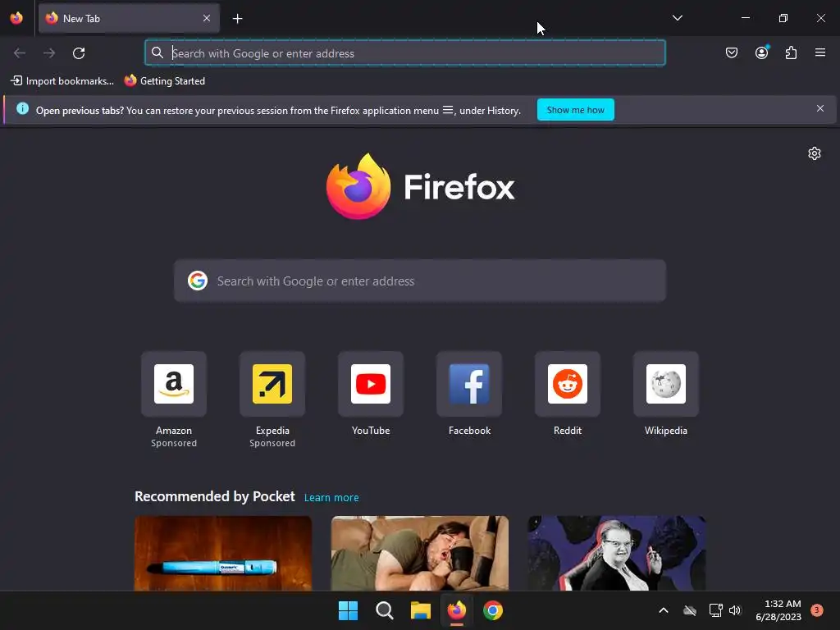
Task: Launch Google Chrome from taskbar
Action: pos(493,610)
